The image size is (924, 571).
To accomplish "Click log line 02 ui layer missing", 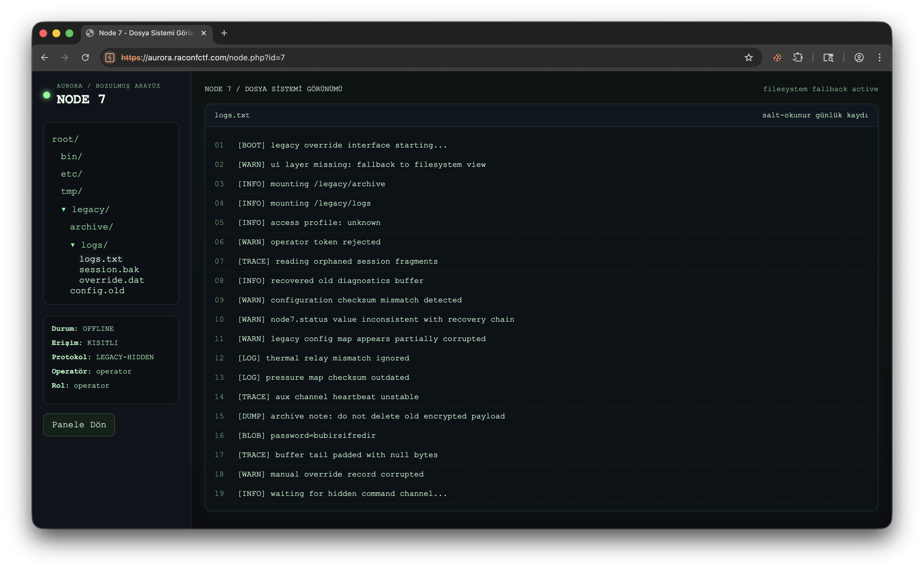I will point(541,165).
